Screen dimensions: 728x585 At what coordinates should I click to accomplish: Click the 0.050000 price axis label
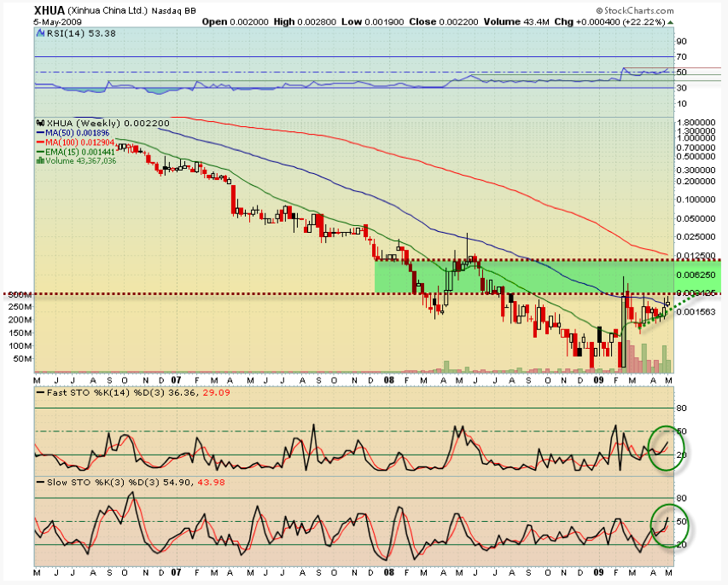[696, 218]
